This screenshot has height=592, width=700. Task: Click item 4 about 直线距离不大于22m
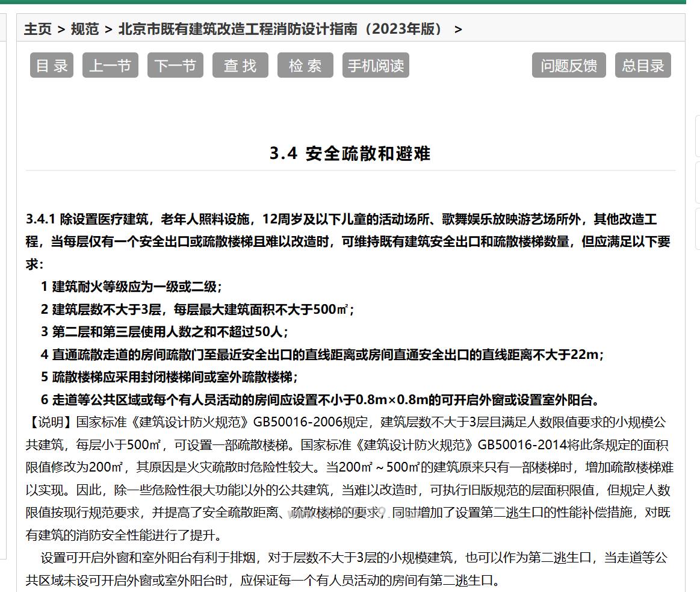coord(322,354)
